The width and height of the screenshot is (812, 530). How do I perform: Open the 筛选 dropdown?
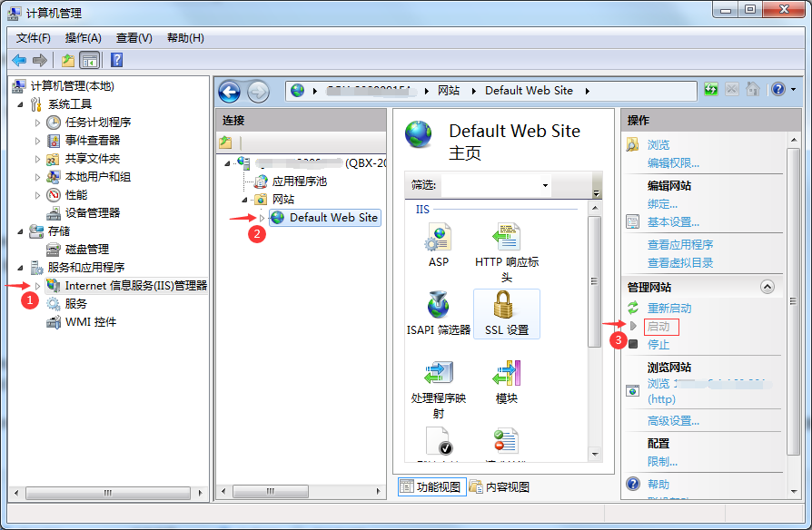pyautogui.click(x=545, y=185)
